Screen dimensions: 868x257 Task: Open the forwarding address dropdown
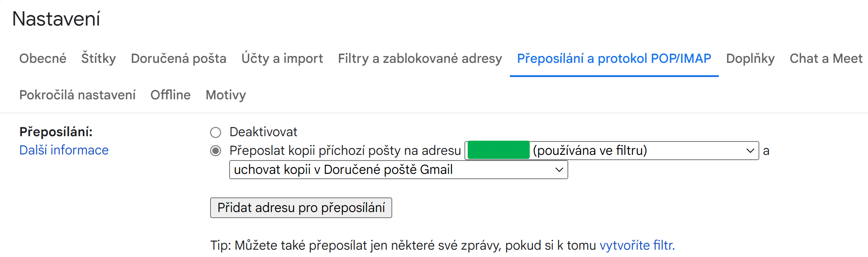611,151
